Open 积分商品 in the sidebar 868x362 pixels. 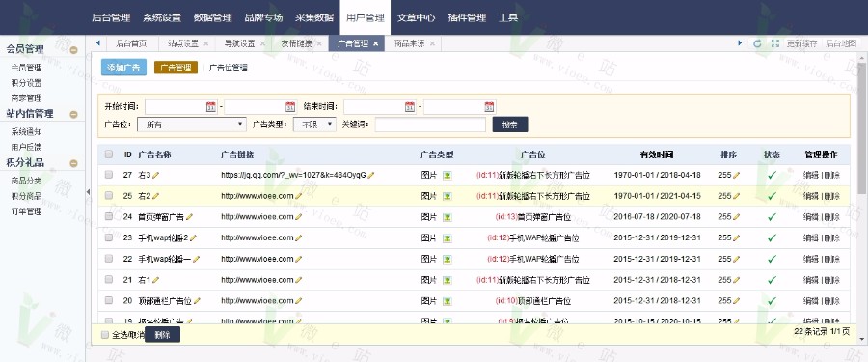click(27, 196)
